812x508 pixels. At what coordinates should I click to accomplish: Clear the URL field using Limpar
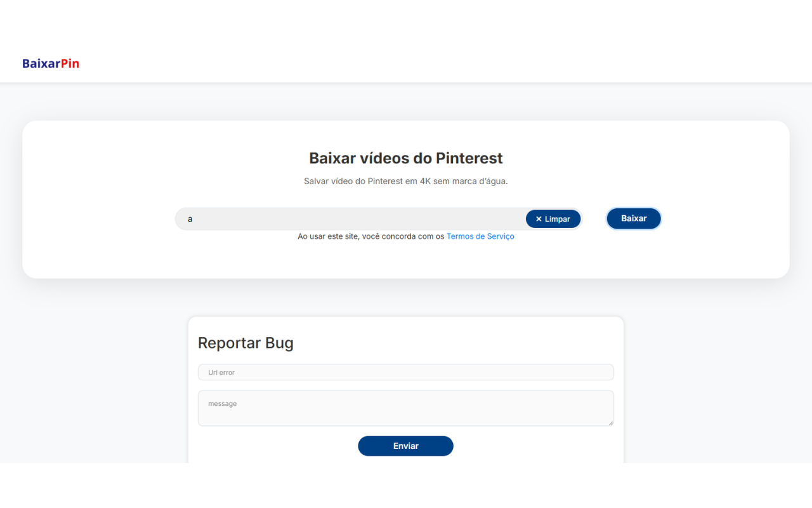pyautogui.click(x=553, y=218)
